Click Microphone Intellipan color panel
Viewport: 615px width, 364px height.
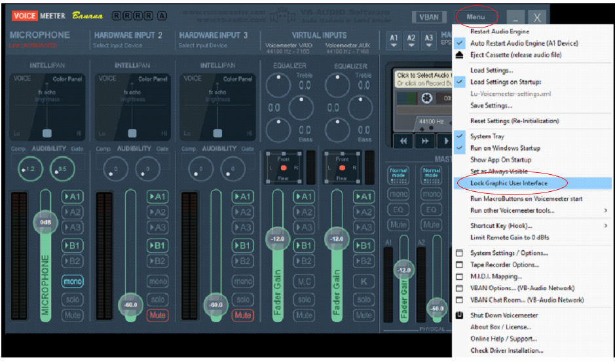click(x=47, y=107)
